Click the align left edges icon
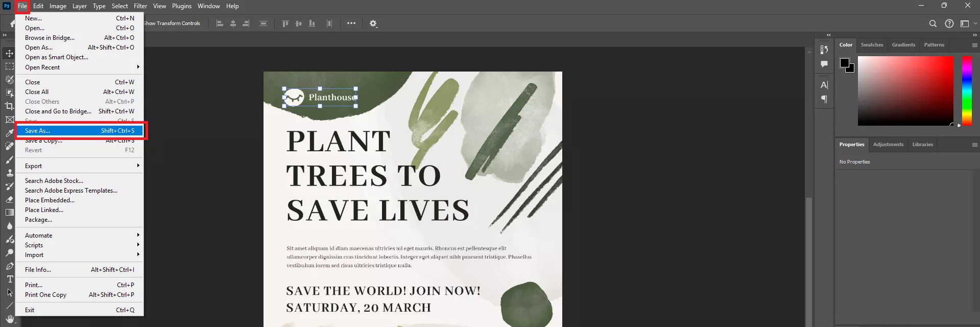 220,24
